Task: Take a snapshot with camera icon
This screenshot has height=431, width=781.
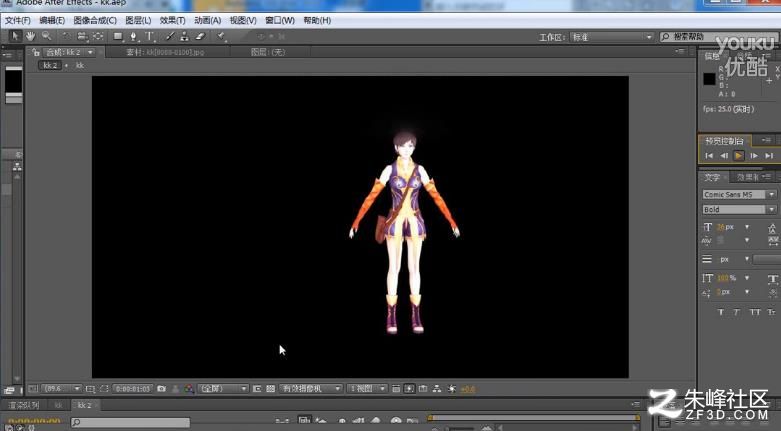Action: click(x=161, y=389)
